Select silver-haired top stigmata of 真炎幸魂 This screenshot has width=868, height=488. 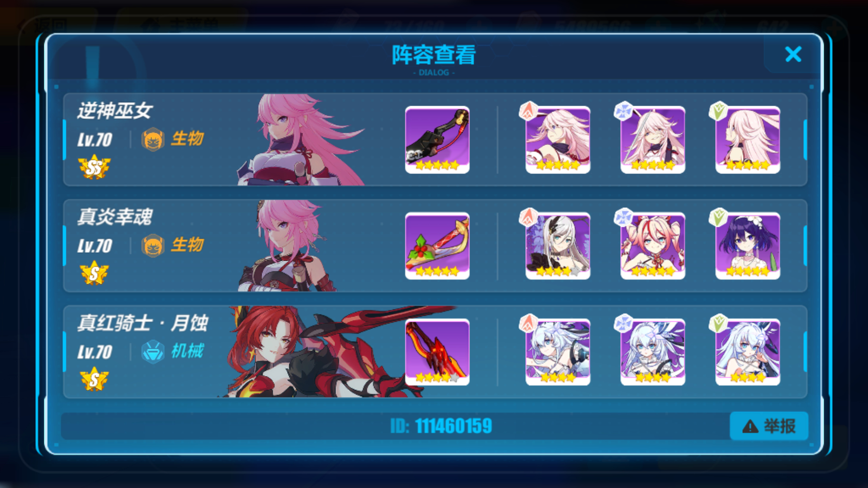point(557,246)
